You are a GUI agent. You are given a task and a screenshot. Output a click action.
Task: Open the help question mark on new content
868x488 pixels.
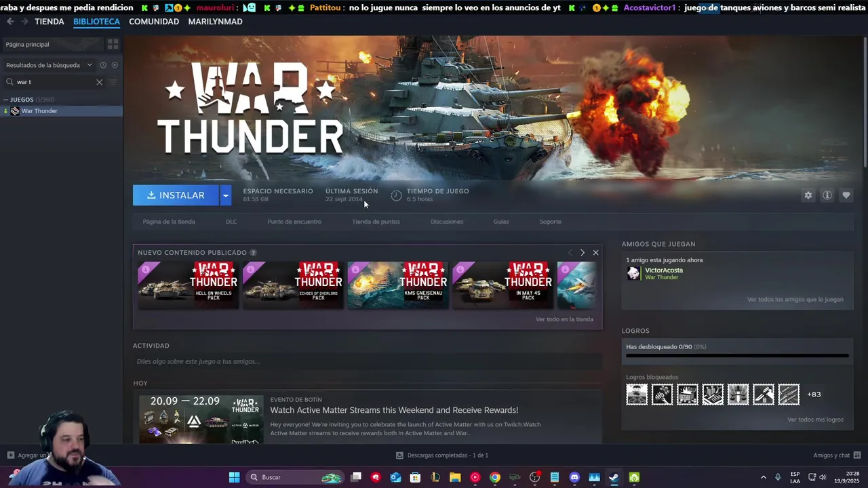coord(253,253)
